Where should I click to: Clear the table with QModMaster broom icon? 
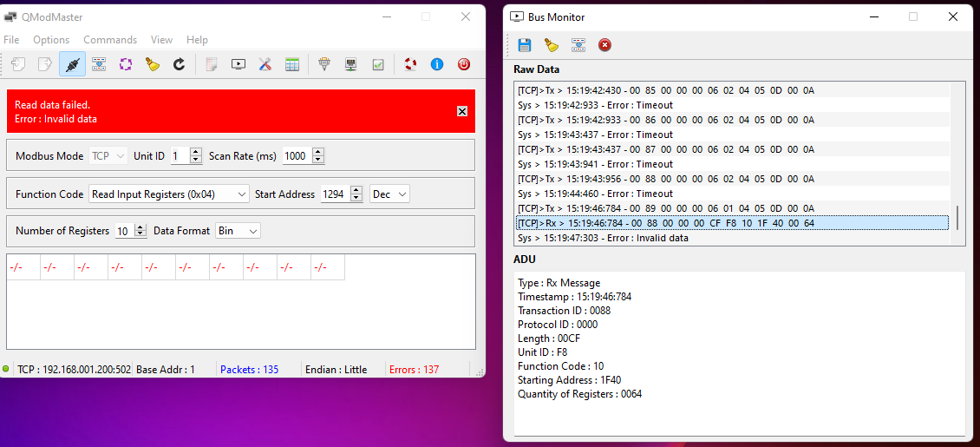pyautogui.click(x=153, y=63)
